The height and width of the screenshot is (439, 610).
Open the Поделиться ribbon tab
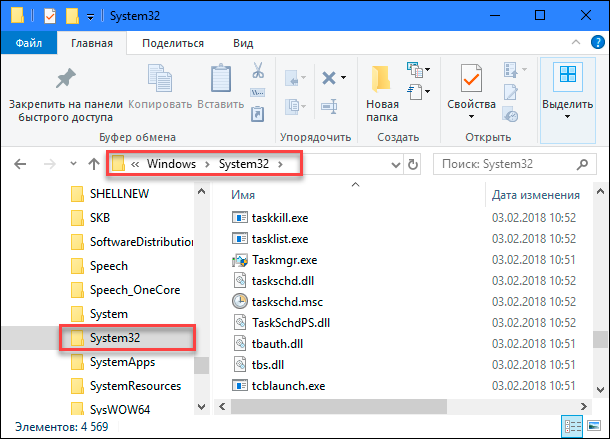pyautogui.click(x=173, y=43)
